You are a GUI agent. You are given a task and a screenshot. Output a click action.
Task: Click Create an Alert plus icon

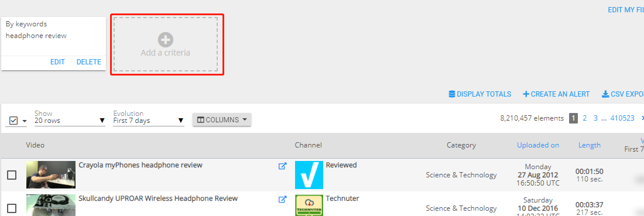526,94
